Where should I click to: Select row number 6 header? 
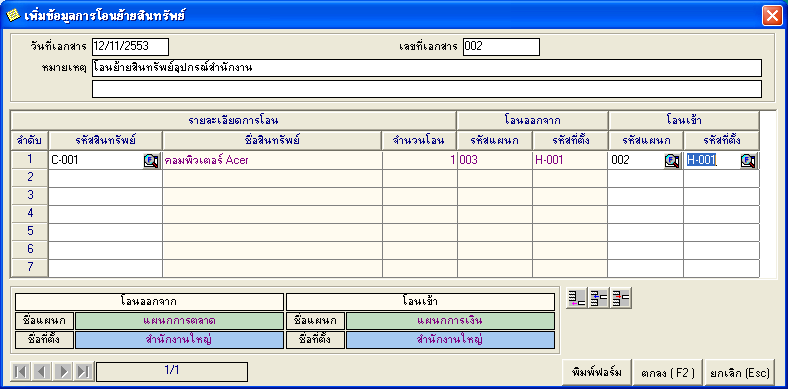(x=30, y=250)
